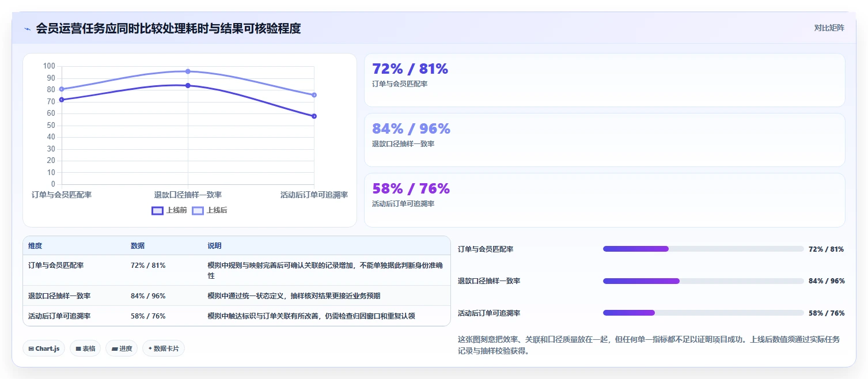Click the 数据卡片 tag chip
This screenshot has height=379, width=868.
click(x=164, y=348)
